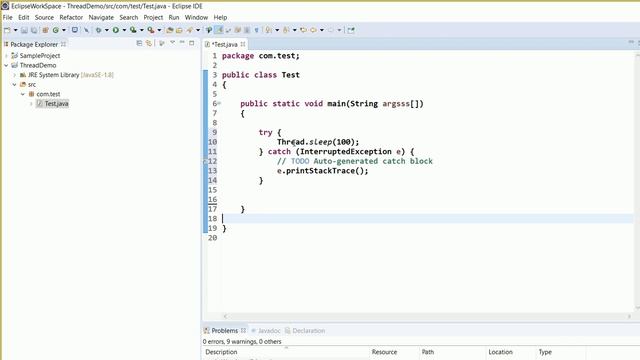The width and height of the screenshot is (640, 360).
Task: Open the Run dropdown arrow
Action: 124,30
